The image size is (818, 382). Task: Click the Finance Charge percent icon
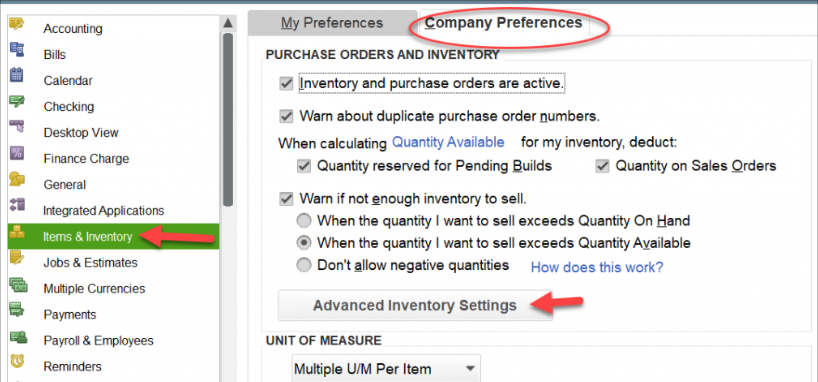click(17, 153)
